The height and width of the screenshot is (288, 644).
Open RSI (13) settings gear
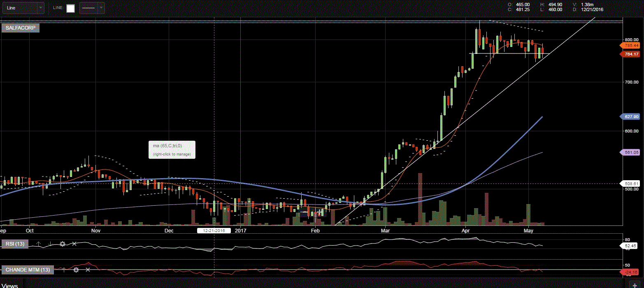63,244
